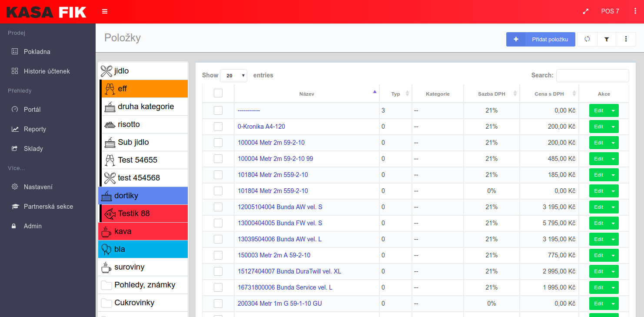Open the Položky more-options dots menu

(x=626, y=39)
